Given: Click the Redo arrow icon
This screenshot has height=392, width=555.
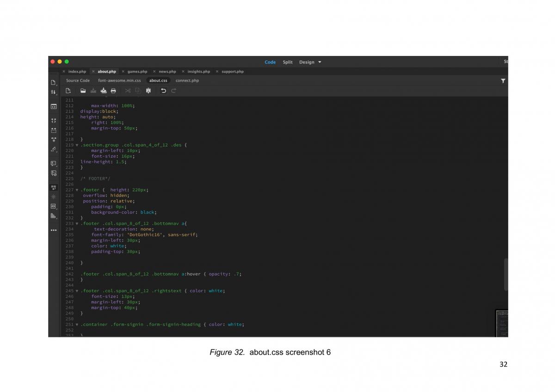Looking at the screenshot, I should [x=173, y=91].
